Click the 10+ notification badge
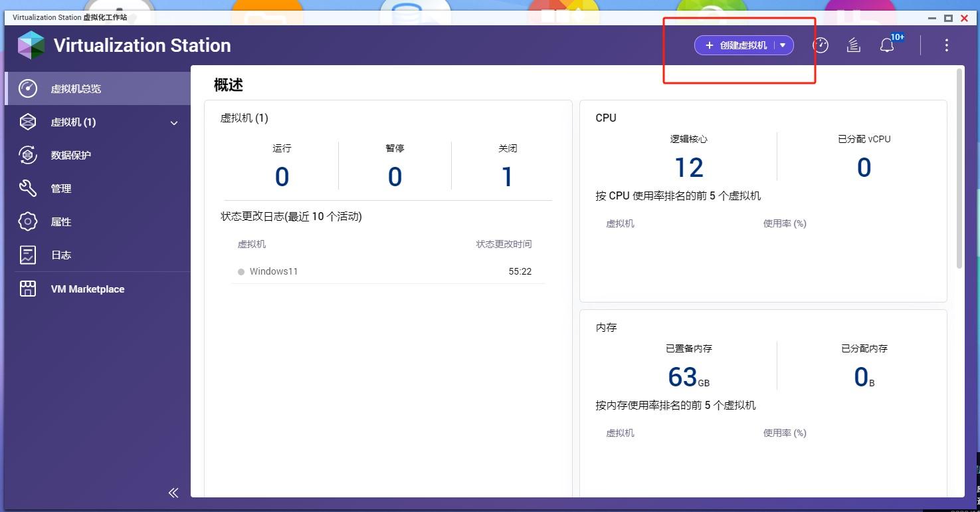The image size is (980, 512). tap(897, 37)
